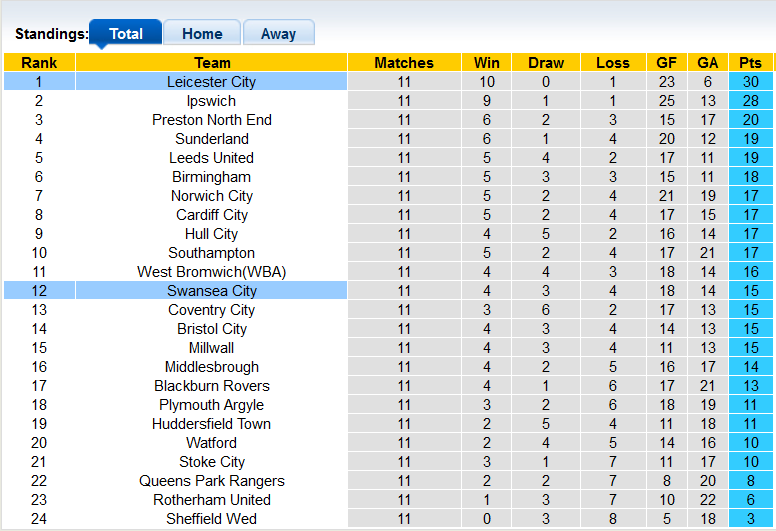Select Sunderland in the standings
The width and height of the screenshot is (776, 531).
[211, 139]
